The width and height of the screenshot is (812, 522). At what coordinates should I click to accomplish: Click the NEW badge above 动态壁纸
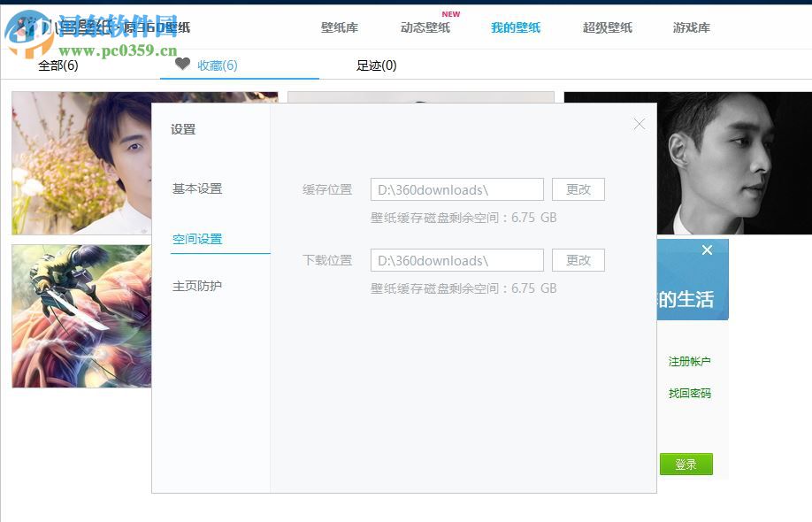click(x=450, y=13)
